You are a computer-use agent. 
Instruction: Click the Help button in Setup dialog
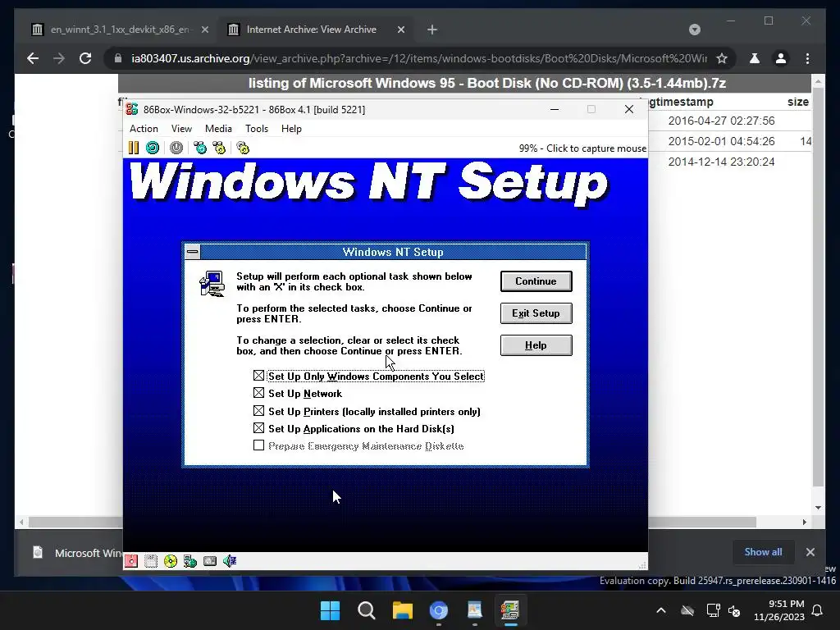coord(536,345)
